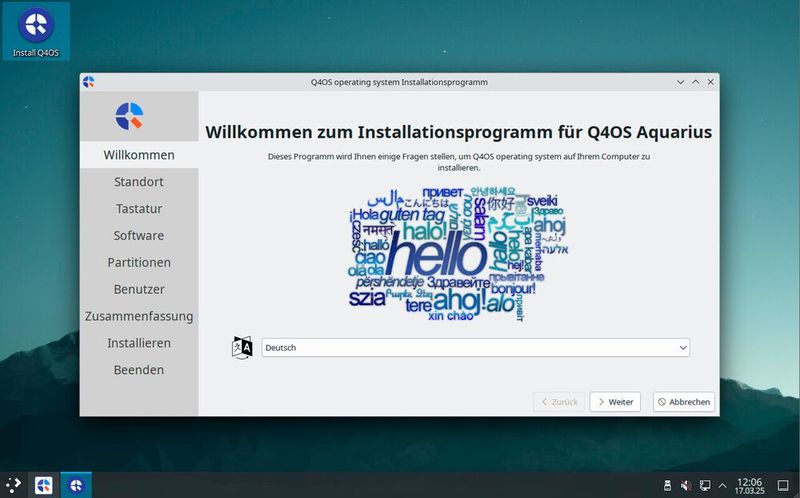Expand the hidden system tray icons arrow
This screenshot has width=800, height=498.
[x=722, y=485]
